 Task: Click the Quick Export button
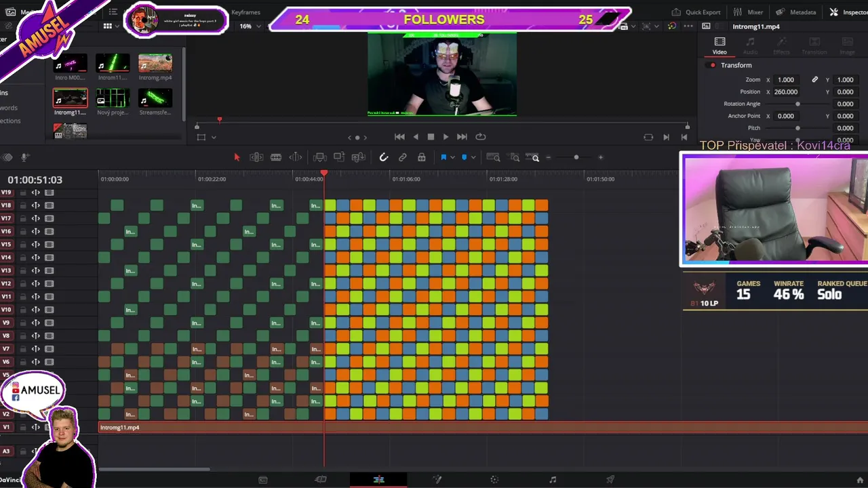pyautogui.click(x=696, y=12)
